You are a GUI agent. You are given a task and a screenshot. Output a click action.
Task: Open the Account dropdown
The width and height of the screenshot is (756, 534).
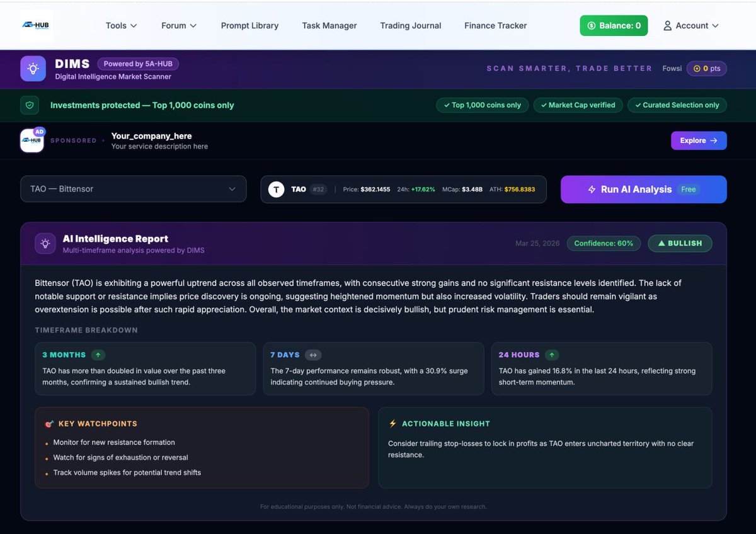[x=690, y=26]
